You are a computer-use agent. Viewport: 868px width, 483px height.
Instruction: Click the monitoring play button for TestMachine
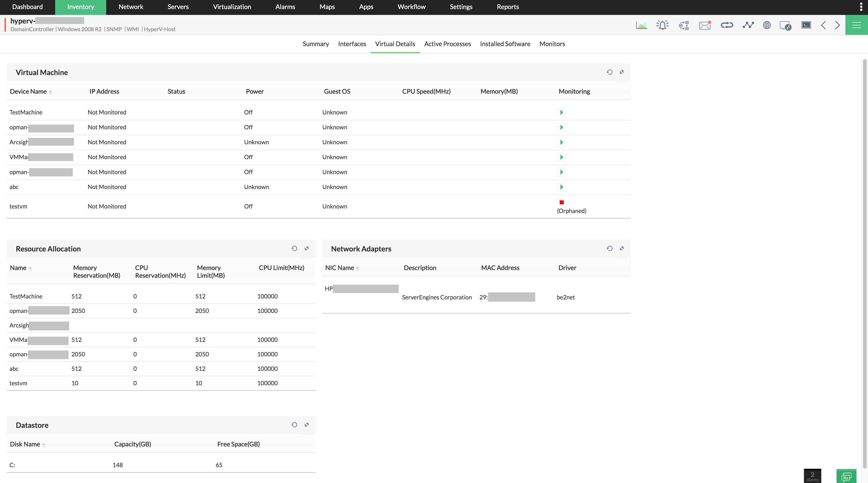(x=561, y=112)
